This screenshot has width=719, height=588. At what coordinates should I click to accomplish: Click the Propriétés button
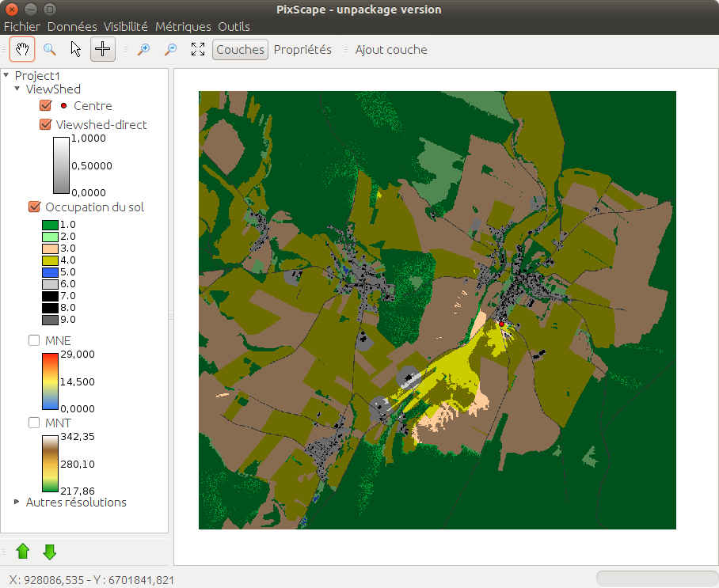pos(302,49)
